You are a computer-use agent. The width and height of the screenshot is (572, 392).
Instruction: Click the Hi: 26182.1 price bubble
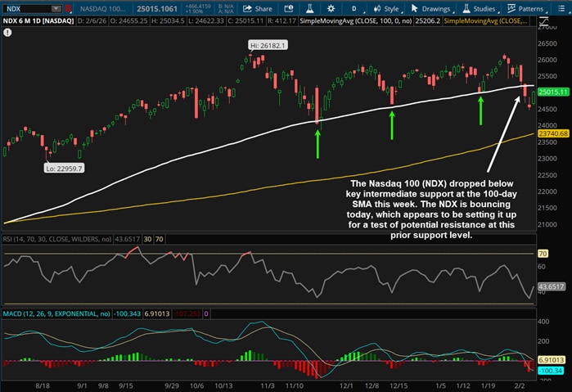tap(268, 45)
